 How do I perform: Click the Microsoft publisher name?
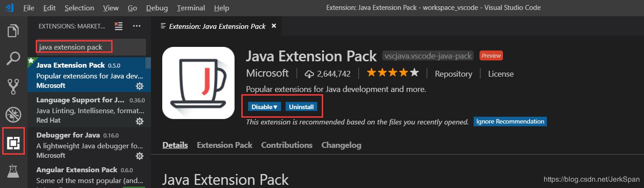click(267, 73)
